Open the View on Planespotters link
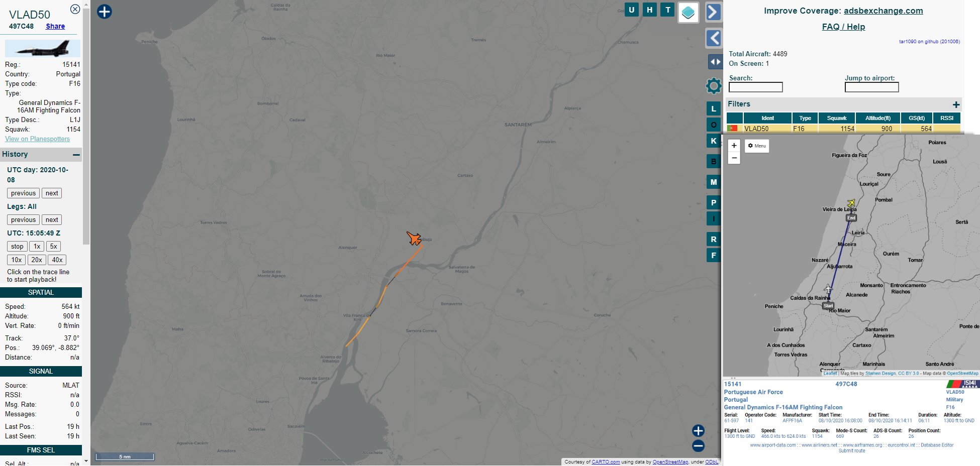The image size is (980, 466). click(38, 139)
